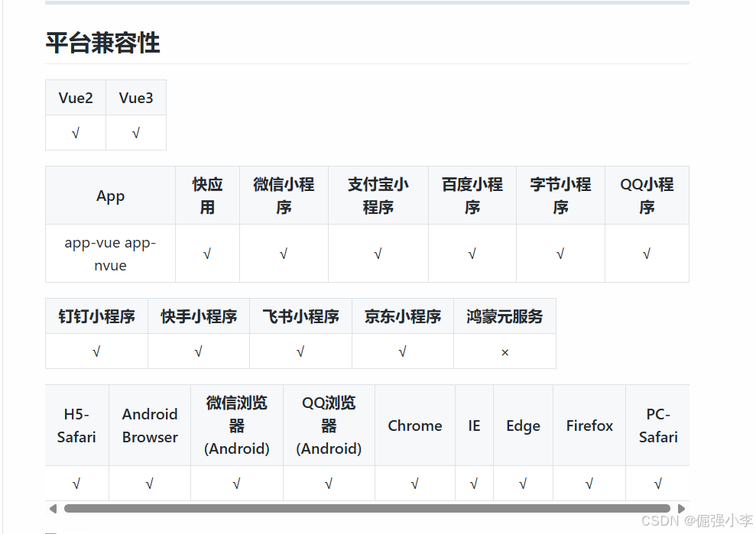Click the App column header
Screen dimensions: 756x534
click(110, 195)
